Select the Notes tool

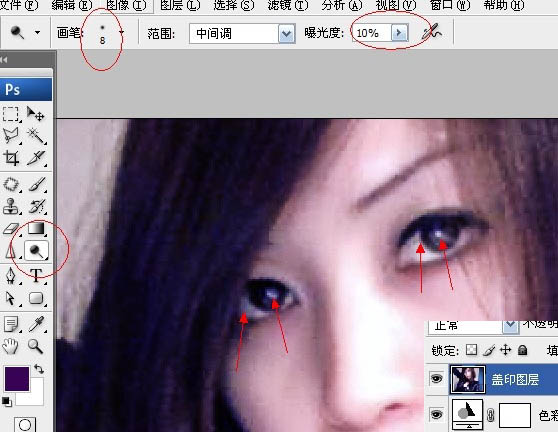[11, 324]
